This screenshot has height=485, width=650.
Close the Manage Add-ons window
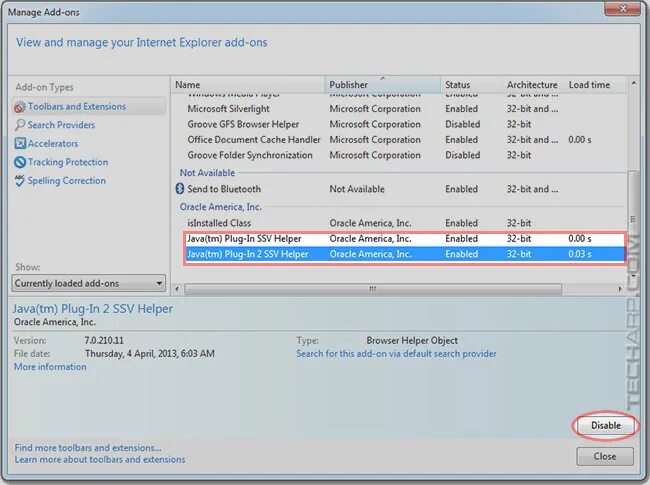(622, 9)
